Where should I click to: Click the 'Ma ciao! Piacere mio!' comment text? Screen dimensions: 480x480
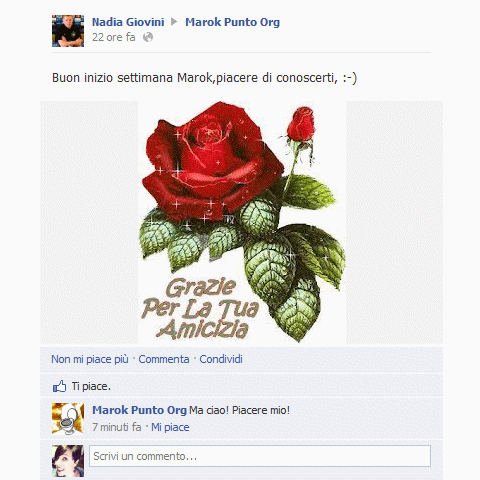pos(240,410)
